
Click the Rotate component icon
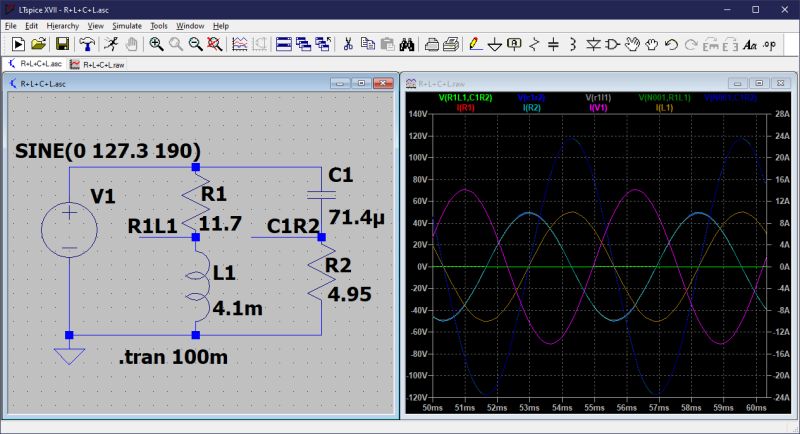click(710, 44)
